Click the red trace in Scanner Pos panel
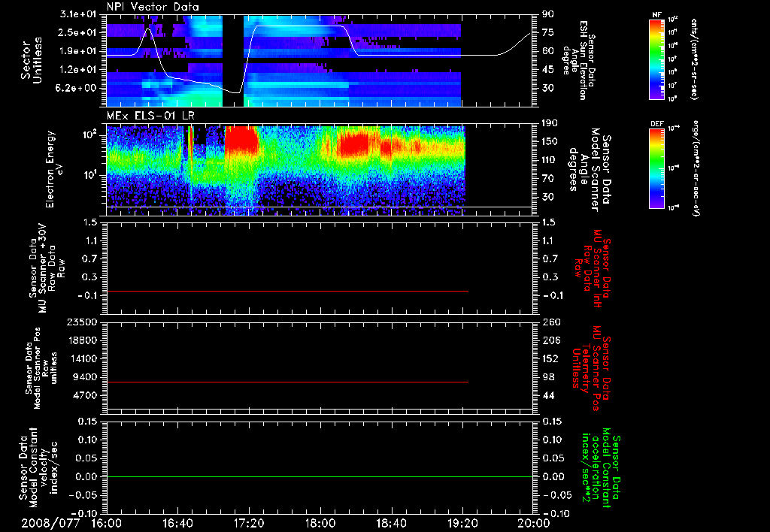This screenshot has height=532, width=770. [287, 382]
